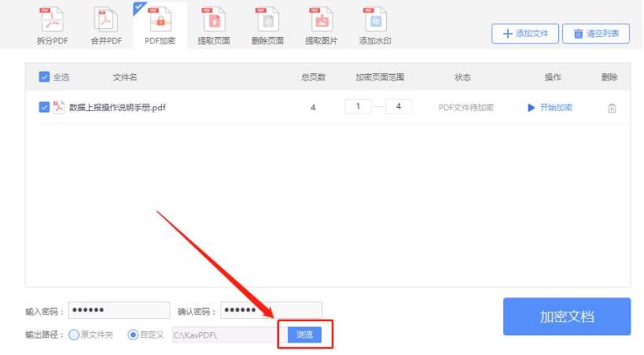
Task: Open the 合并PDF merge tool
Action: (106, 26)
